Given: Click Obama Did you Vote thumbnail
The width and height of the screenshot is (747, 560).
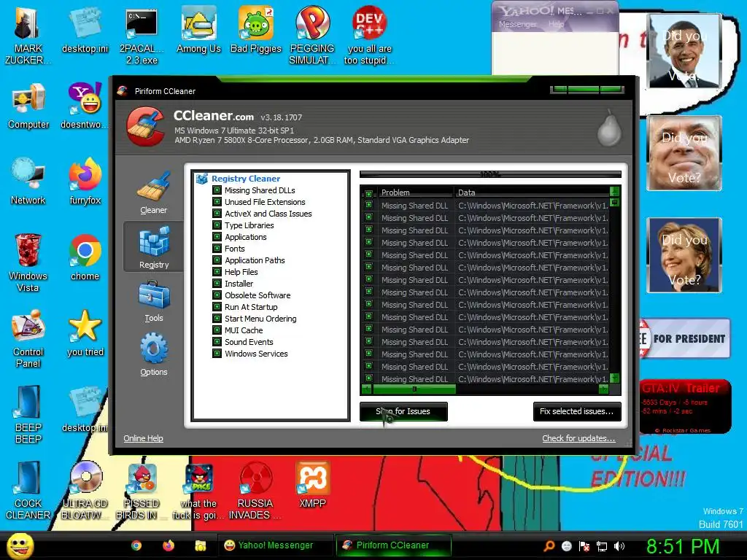Looking at the screenshot, I should click(684, 51).
